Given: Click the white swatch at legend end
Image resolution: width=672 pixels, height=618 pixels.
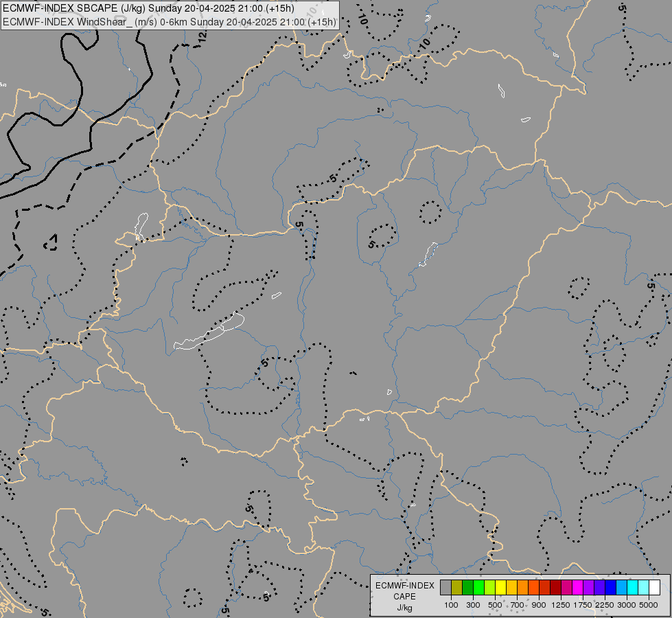Looking at the screenshot, I should [654, 588].
